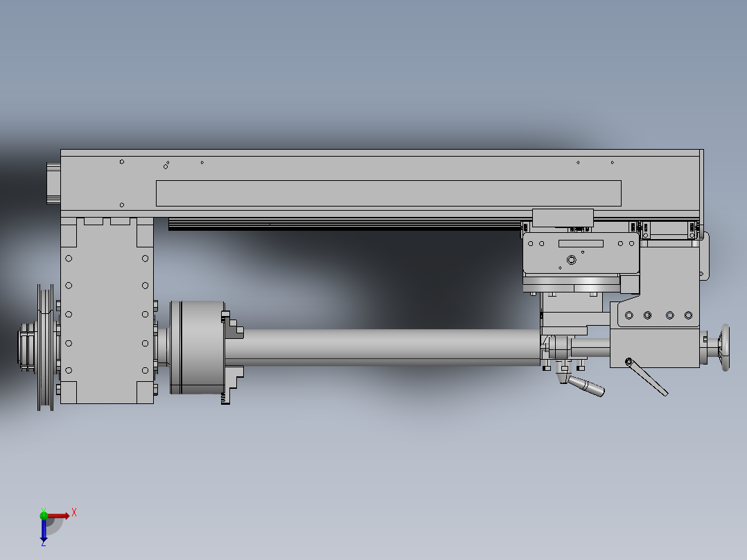Select the headstock housing block

pos(107,310)
